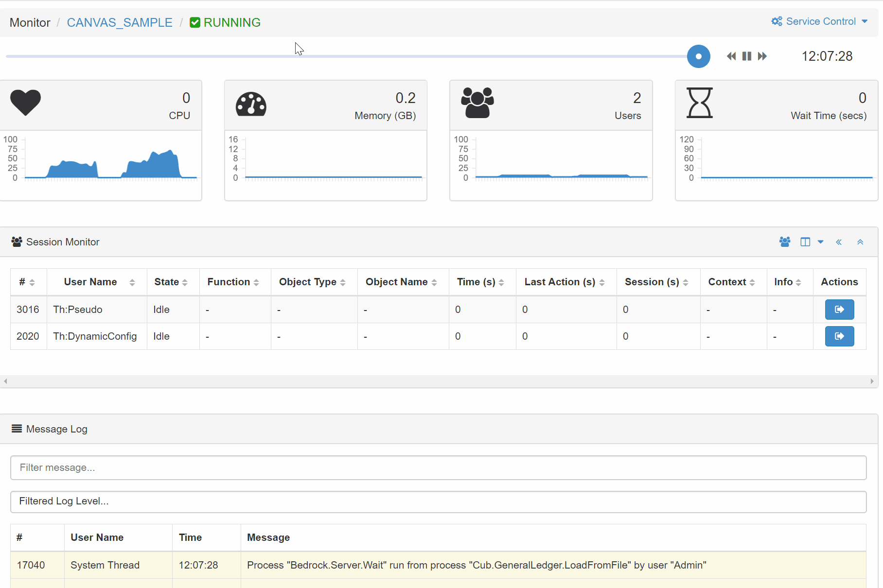Click the Monitor breadcrumb
The height and width of the screenshot is (588, 883).
pos(30,23)
